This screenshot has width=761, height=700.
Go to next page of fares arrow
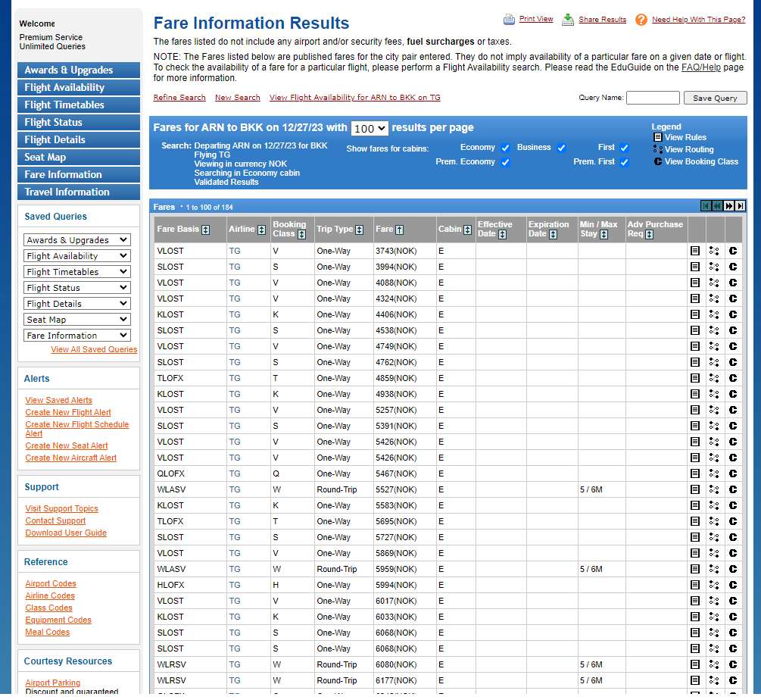click(729, 206)
